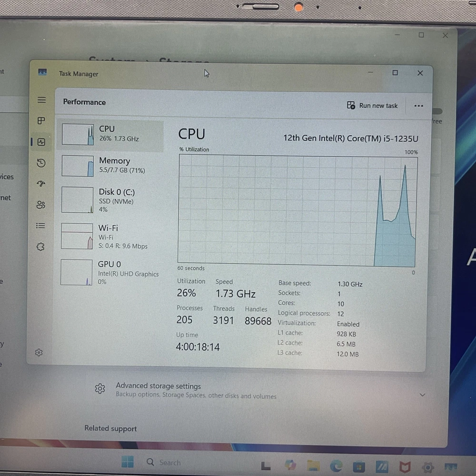Go to Startup apps page icon
476x476 pixels.
pos(41,184)
